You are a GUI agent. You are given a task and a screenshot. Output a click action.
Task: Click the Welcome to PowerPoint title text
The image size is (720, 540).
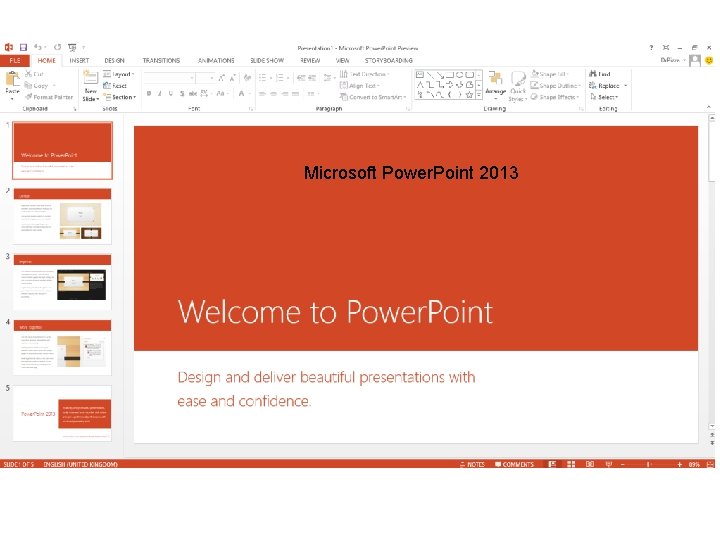(335, 312)
